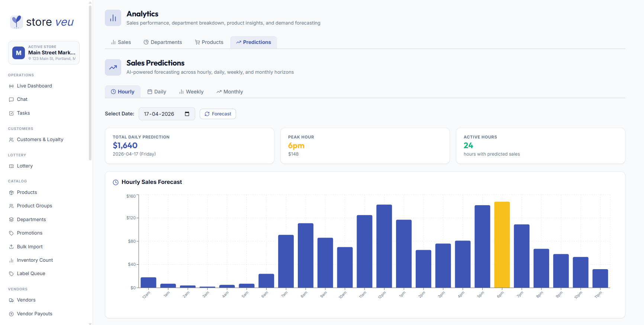Open the Departments analytics tab
The height and width of the screenshot is (325, 644).
pos(163,42)
